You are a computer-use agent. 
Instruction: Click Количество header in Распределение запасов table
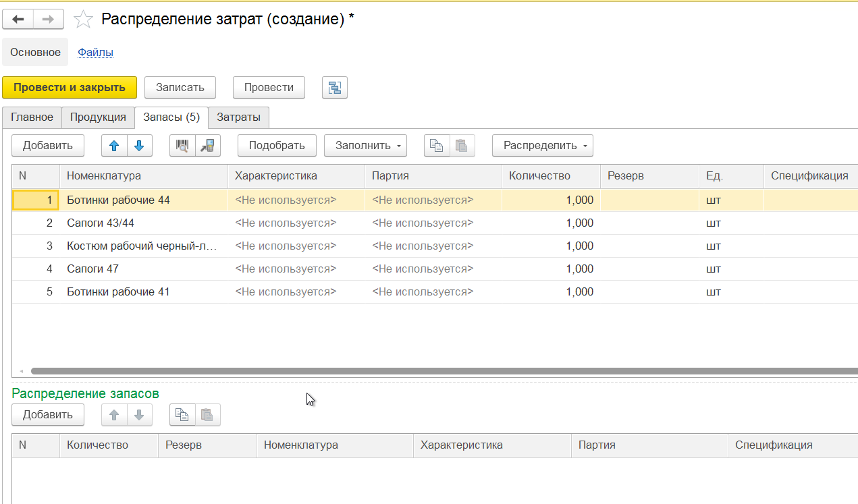pyautogui.click(x=109, y=445)
